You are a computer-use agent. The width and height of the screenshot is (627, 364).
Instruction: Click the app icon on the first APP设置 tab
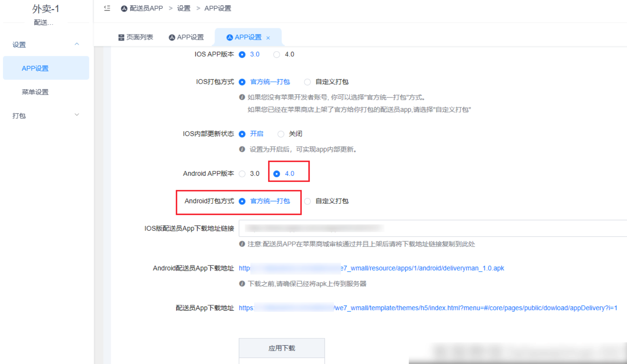click(172, 37)
